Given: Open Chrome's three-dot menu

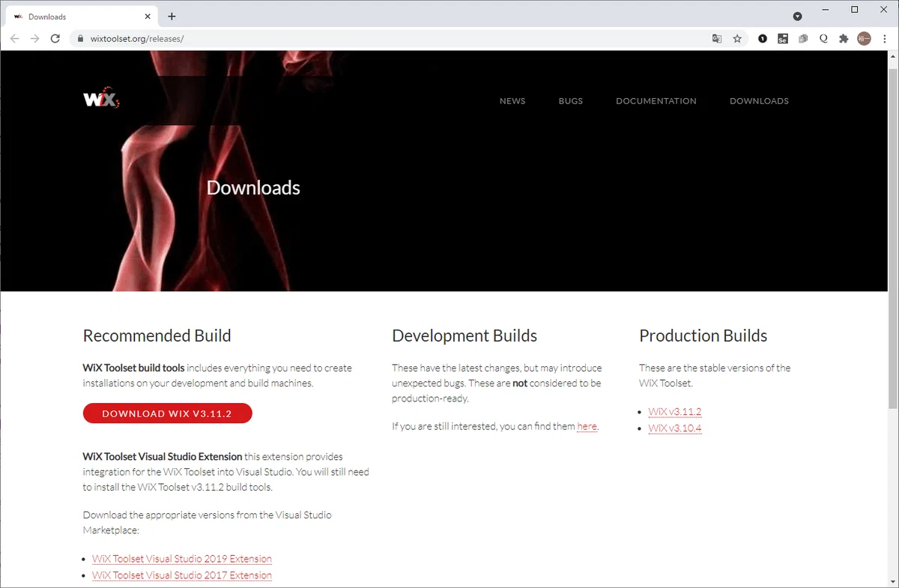Looking at the screenshot, I should click(x=885, y=38).
